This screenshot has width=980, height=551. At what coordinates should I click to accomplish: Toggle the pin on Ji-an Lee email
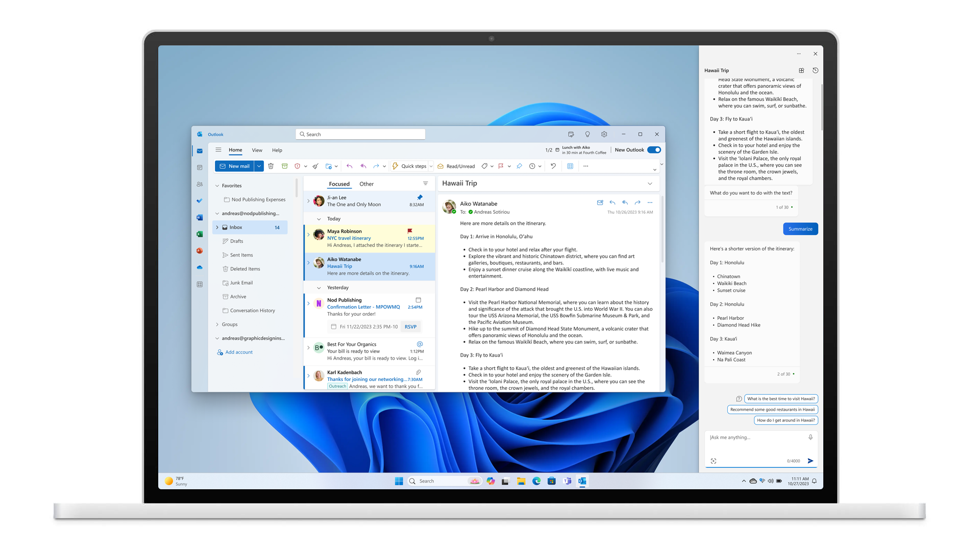420,197
